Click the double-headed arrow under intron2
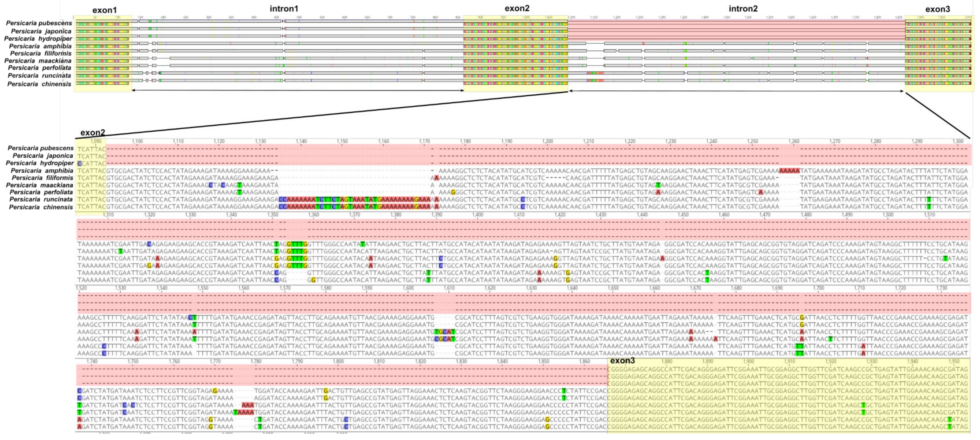Screen dimensions: 980x440 (736, 91)
